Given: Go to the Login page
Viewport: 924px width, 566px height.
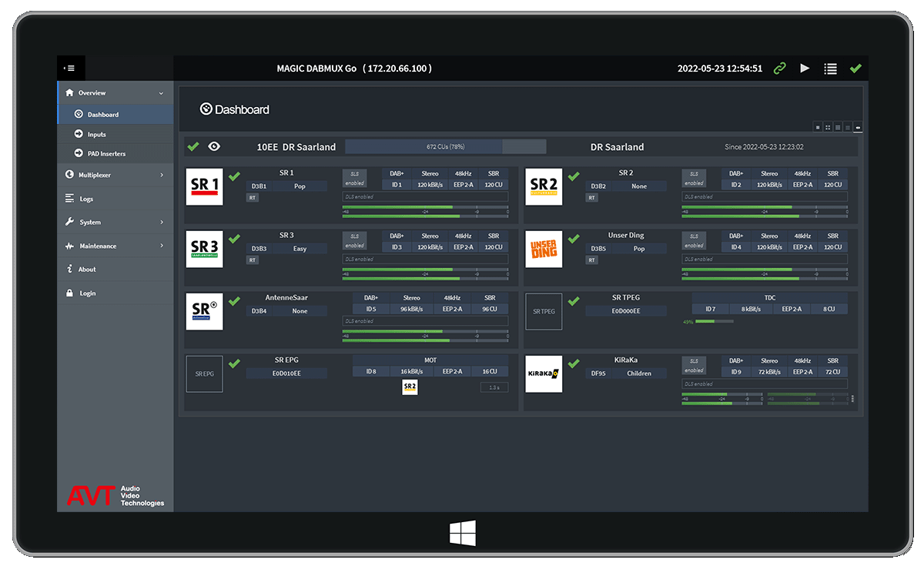Looking at the screenshot, I should point(88,293).
